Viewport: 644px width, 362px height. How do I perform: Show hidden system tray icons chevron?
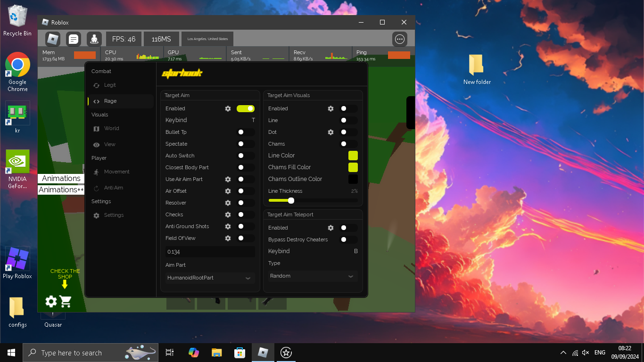pyautogui.click(x=563, y=353)
